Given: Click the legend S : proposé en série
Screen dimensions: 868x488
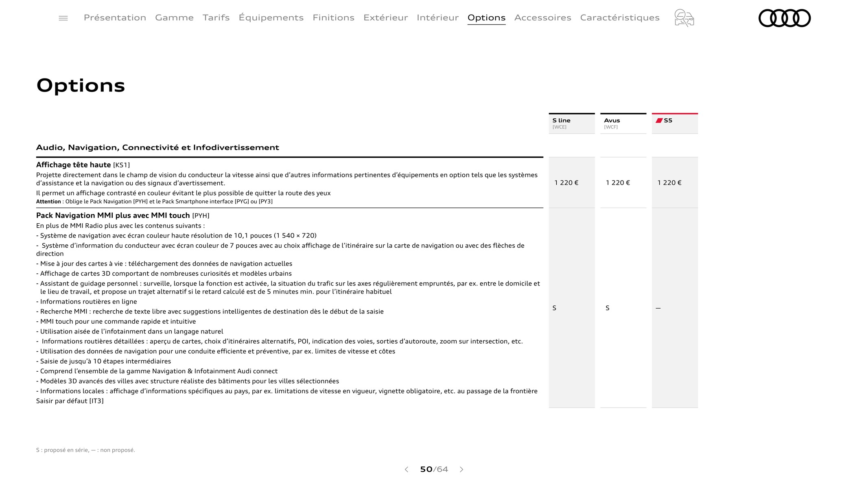Looking at the screenshot, I should 85,450.
